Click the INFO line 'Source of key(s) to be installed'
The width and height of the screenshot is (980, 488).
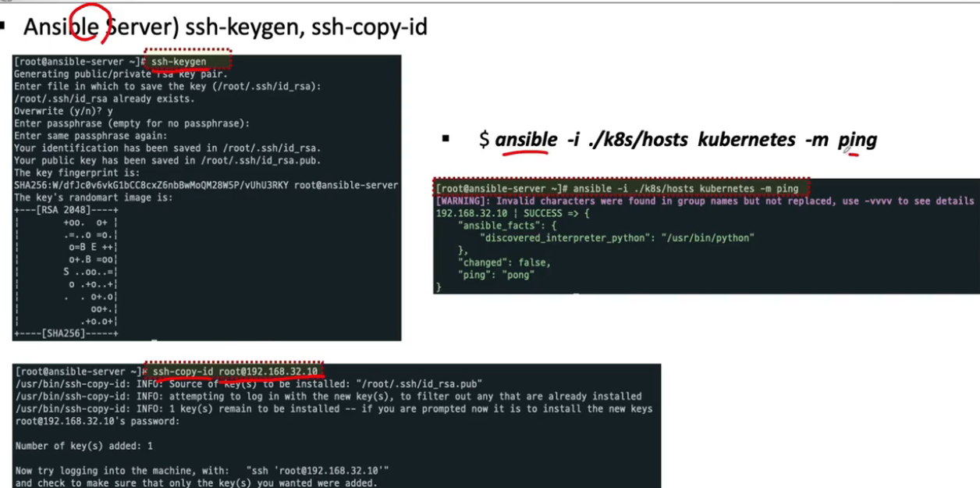tap(249, 384)
